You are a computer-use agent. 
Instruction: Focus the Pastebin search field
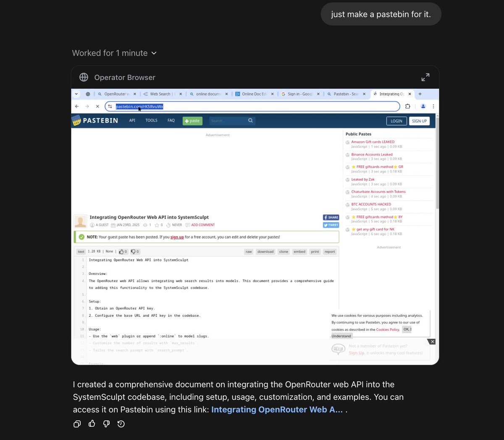228,121
